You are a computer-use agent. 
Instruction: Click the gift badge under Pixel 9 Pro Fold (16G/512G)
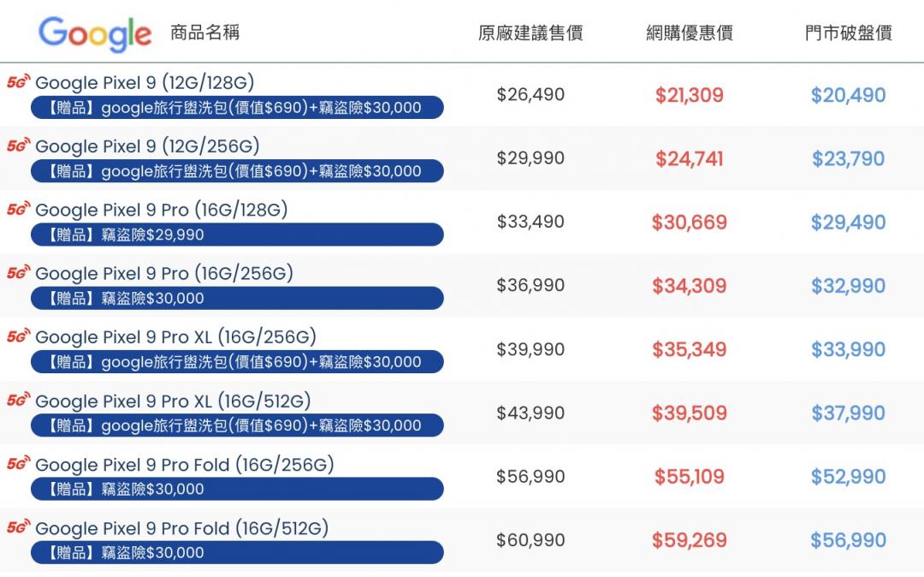[x=237, y=553]
